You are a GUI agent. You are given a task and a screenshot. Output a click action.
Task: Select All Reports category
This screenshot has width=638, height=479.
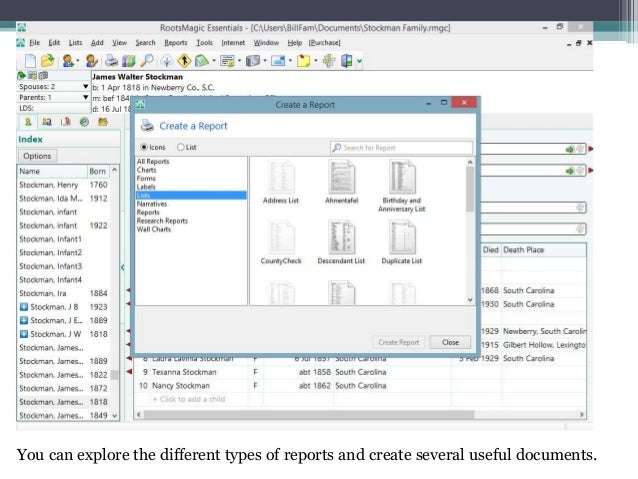point(153,162)
